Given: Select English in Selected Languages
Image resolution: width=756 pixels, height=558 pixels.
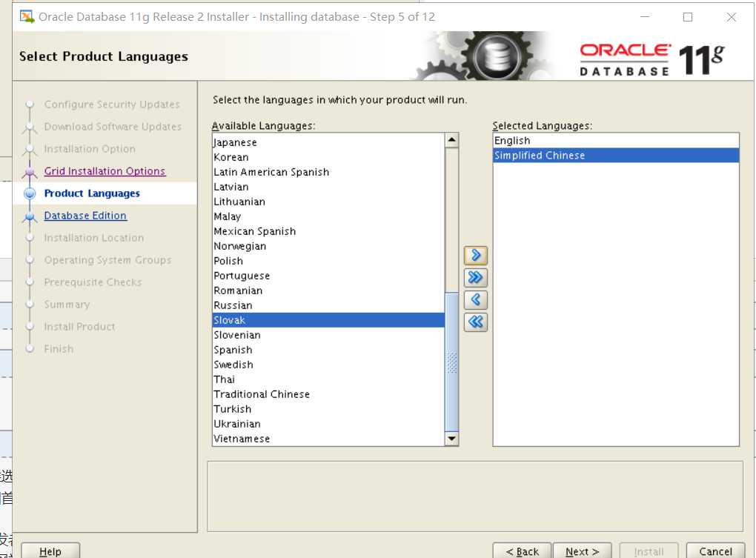Looking at the screenshot, I should (616, 141).
